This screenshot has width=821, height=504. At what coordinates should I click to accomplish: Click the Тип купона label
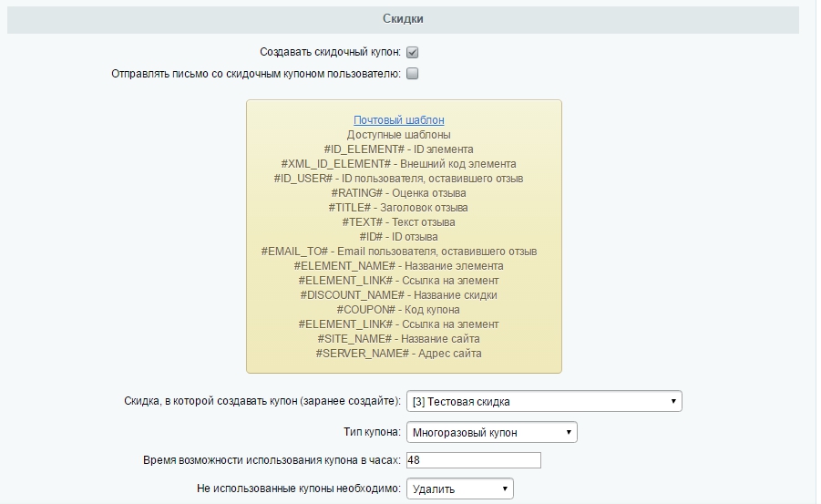(x=373, y=432)
